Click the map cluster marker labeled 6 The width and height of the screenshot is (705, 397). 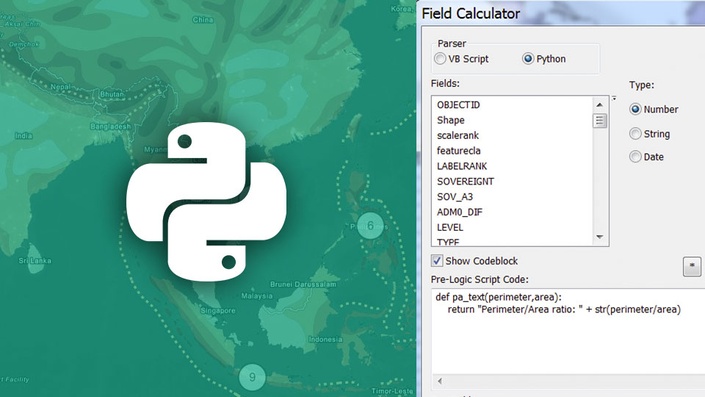click(x=370, y=225)
